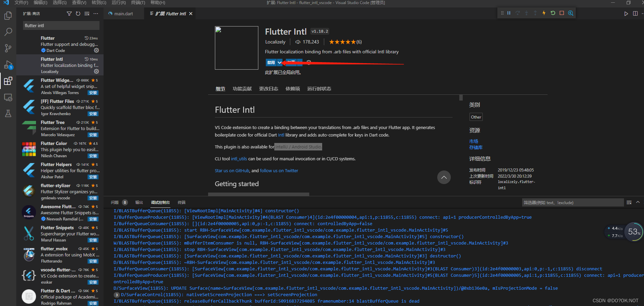644x306 pixels.
Task: Grab the debug toolbar drag handle
Action: pyautogui.click(x=502, y=13)
